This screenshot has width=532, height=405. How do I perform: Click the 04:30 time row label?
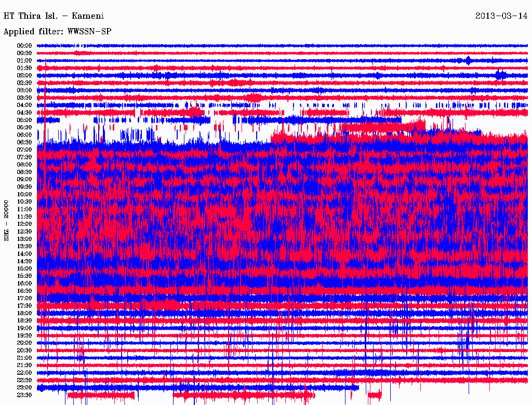click(x=24, y=113)
